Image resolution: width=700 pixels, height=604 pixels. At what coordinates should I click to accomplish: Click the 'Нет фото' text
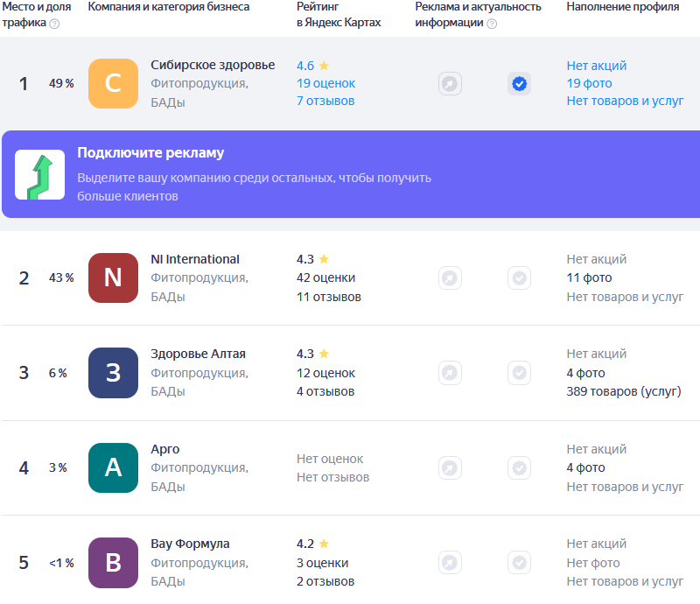(x=593, y=563)
